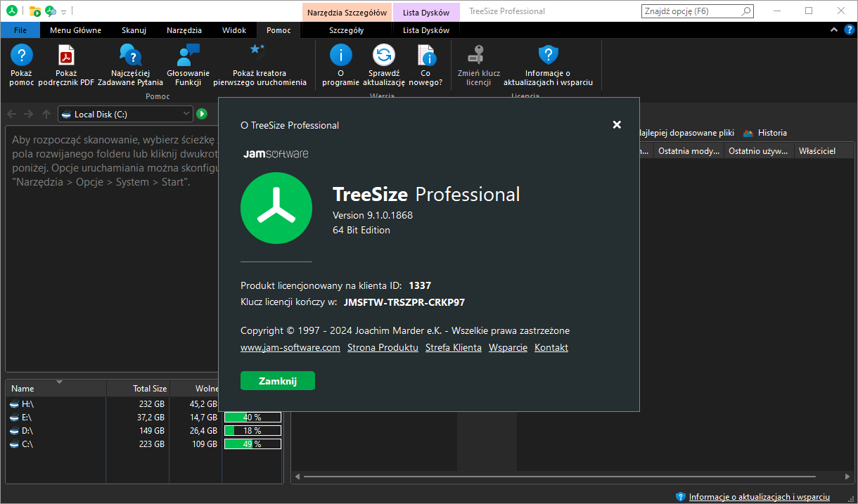Open the Narzędzia ribbon tab

(x=184, y=30)
